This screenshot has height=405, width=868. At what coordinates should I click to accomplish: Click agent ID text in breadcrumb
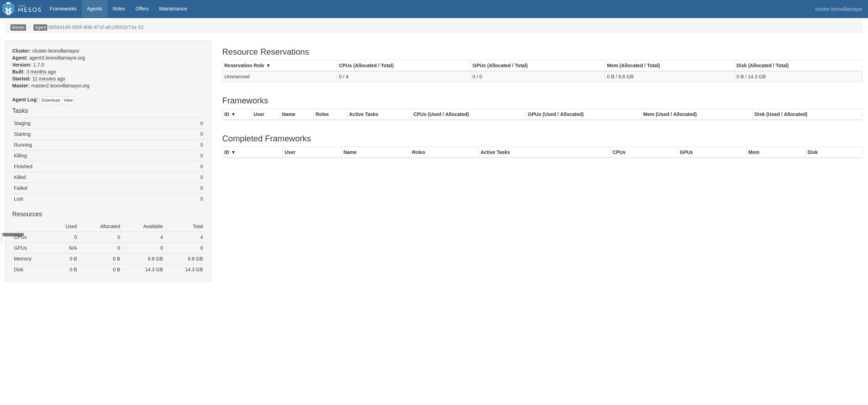coord(96,27)
